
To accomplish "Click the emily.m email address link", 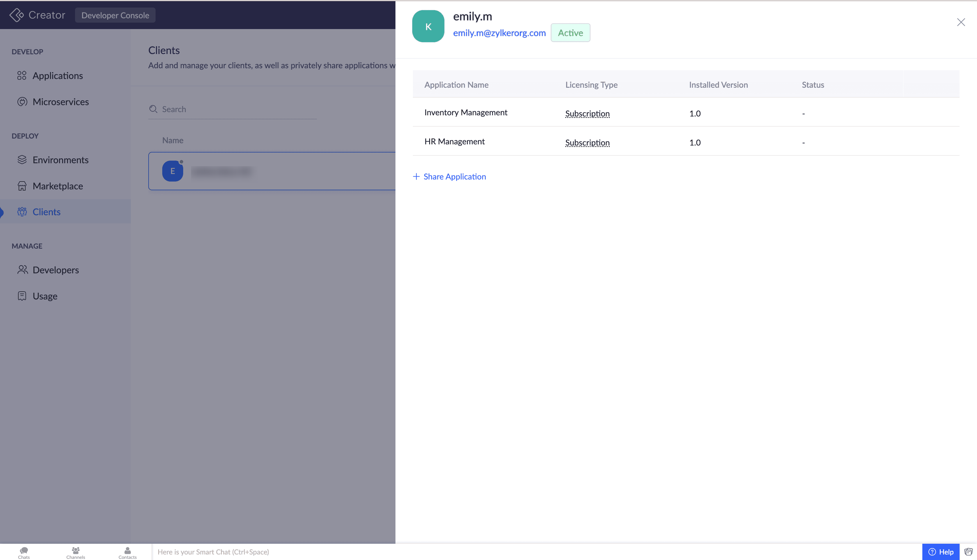I will click(x=499, y=33).
